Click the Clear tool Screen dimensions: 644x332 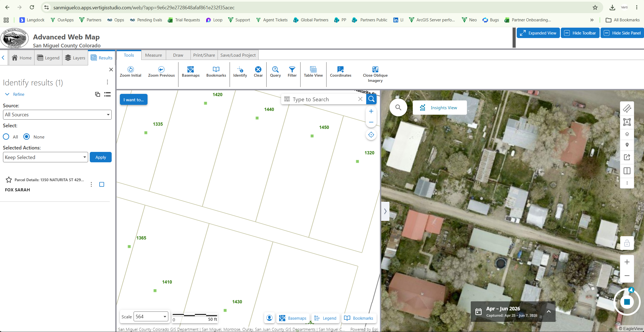(258, 72)
